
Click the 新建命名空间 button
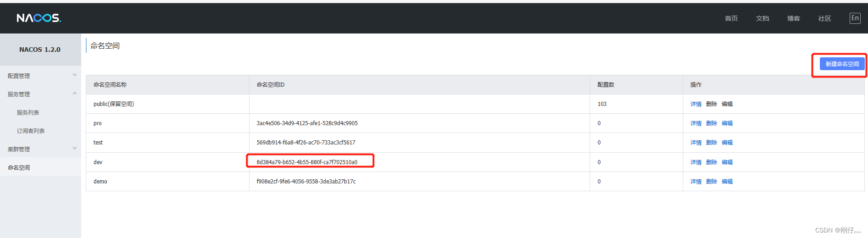842,64
